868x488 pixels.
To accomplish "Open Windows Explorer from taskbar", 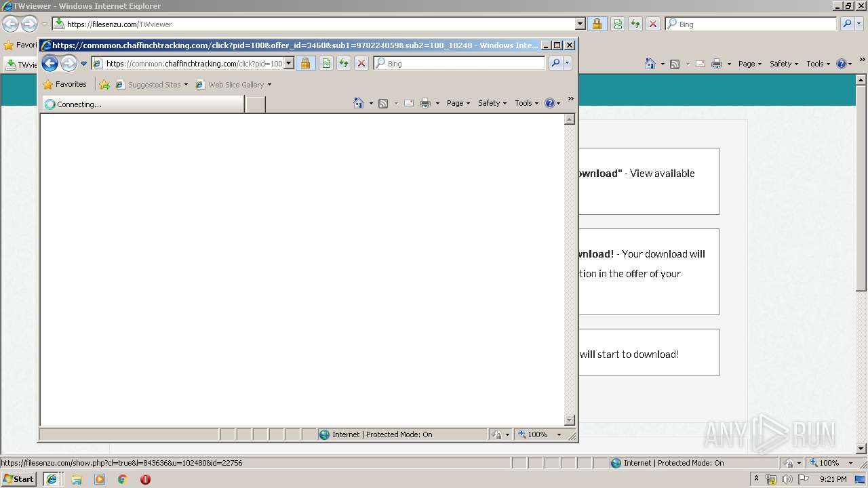I will click(x=77, y=479).
